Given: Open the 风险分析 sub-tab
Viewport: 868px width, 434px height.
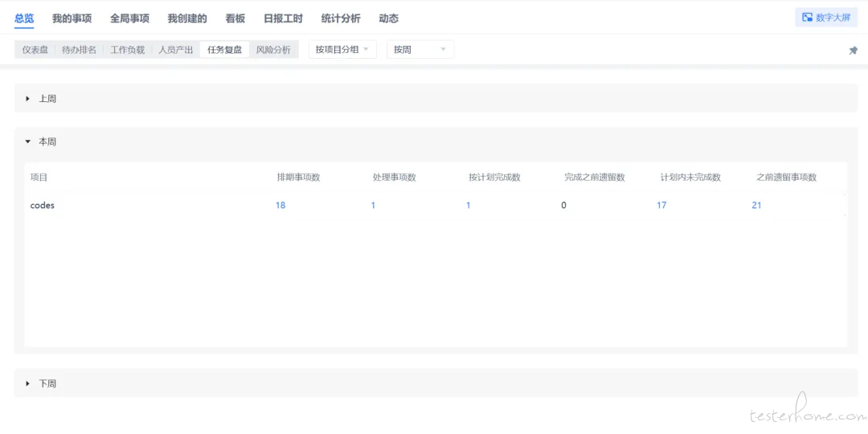Looking at the screenshot, I should click(x=273, y=49).
